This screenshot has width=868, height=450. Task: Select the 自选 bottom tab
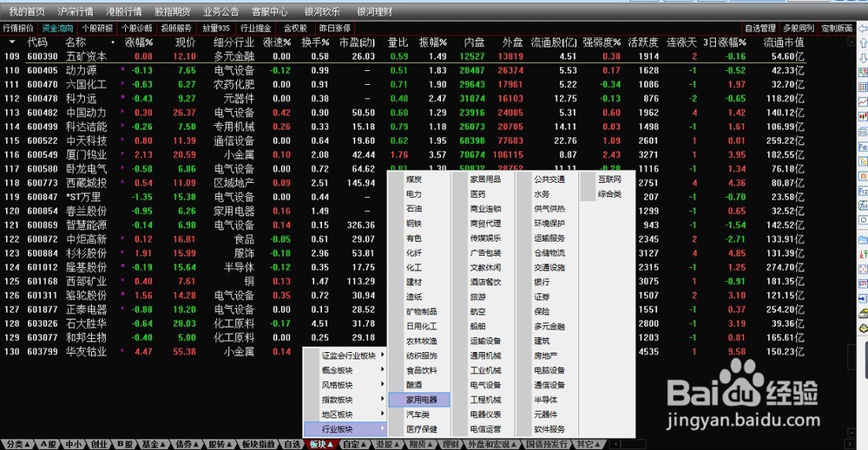(292, 445)
